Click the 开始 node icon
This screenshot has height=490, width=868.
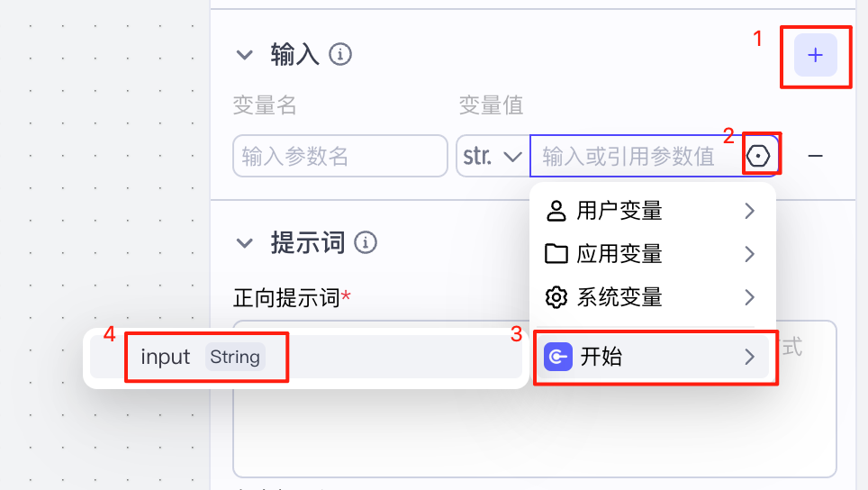558,357
